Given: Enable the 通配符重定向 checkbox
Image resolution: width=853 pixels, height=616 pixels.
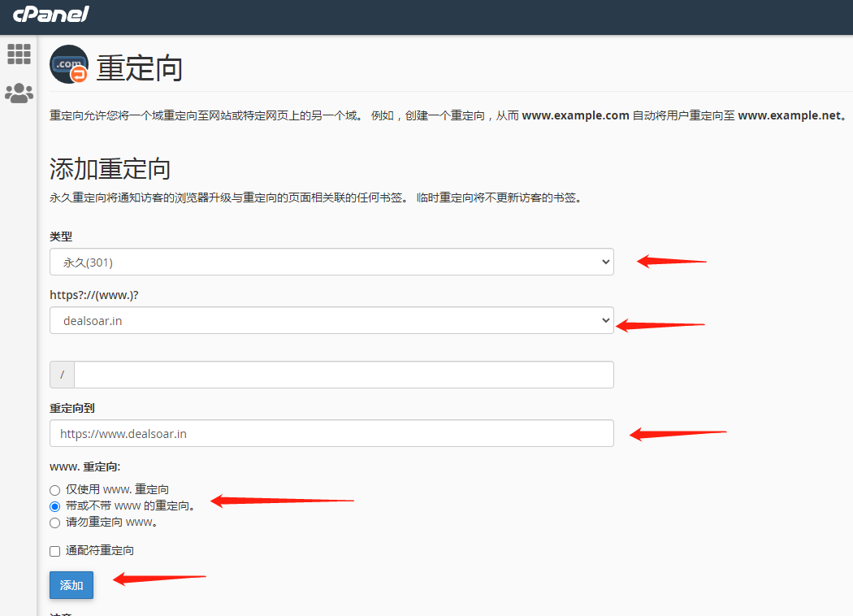Looking at the screenshot, I should 55,551.
